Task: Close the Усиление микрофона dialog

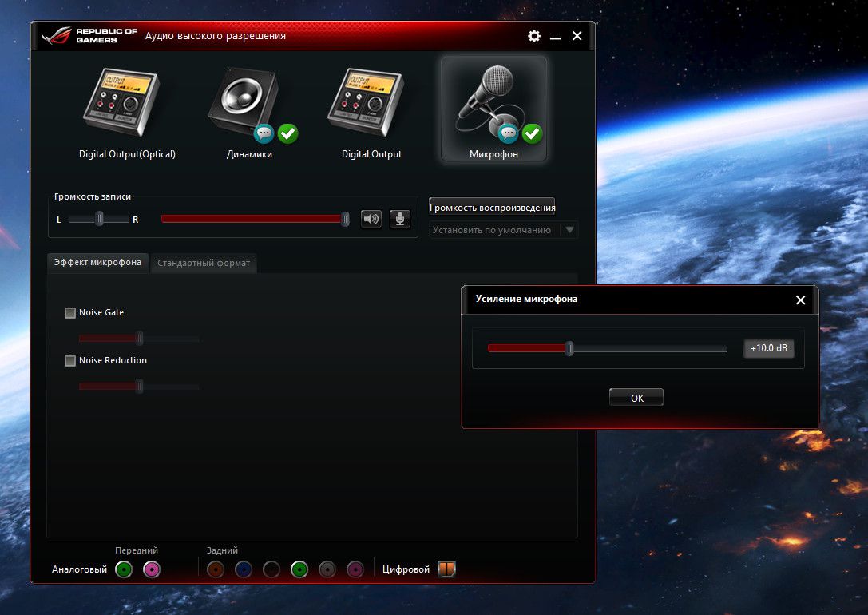Action: point(800,300)
